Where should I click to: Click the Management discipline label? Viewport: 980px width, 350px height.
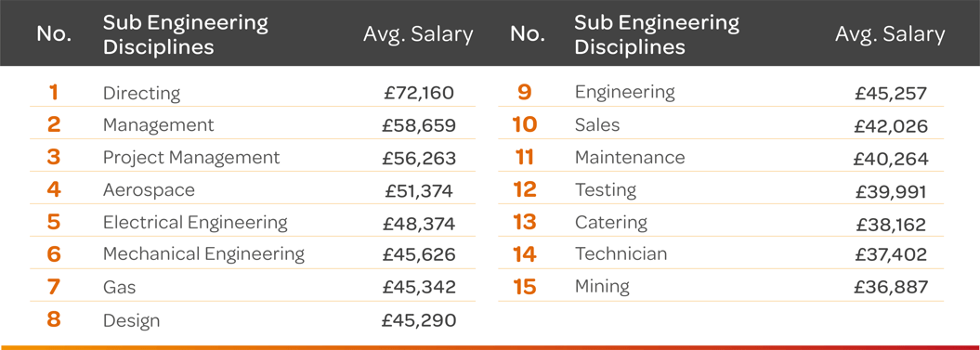coord(158,125)
